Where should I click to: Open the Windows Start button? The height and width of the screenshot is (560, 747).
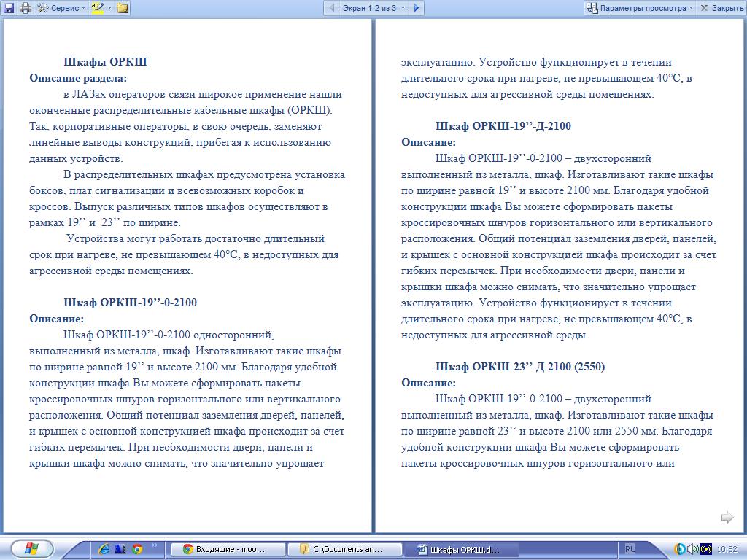tap(31, 549)
